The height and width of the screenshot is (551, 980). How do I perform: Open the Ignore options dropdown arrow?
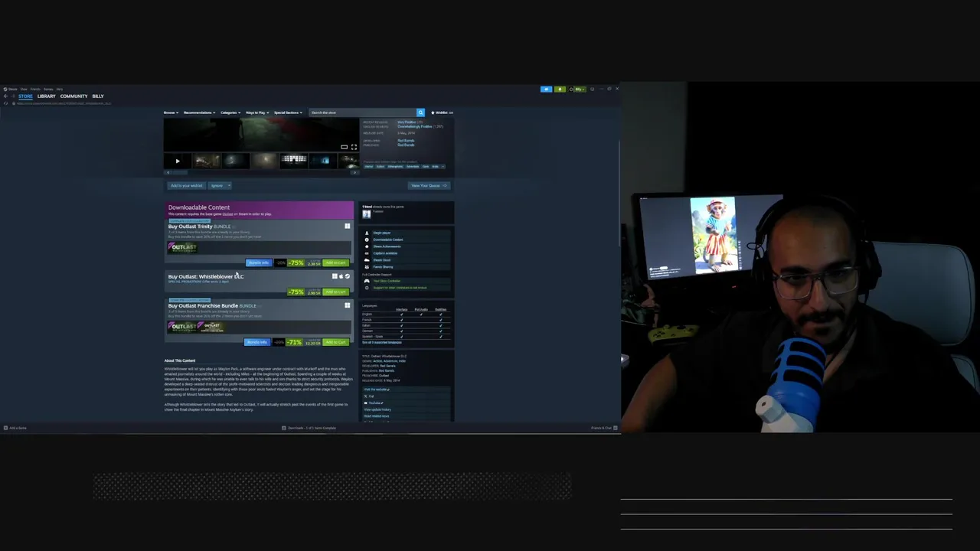pyautogui.click(x=228, y=185)
